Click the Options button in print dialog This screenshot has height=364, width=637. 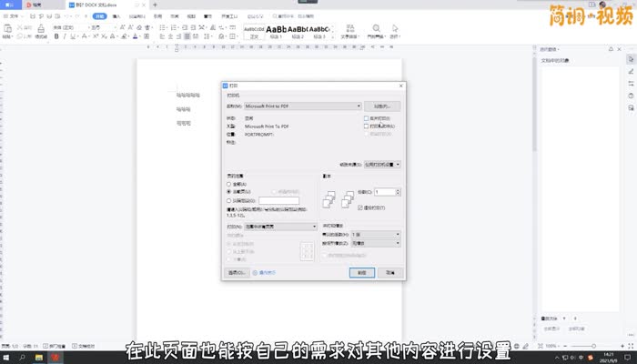[237, 273]
